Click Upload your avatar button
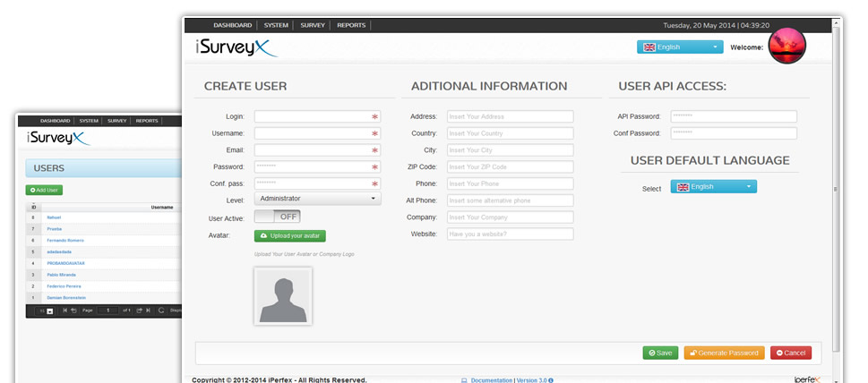Image resolution: width=868 pixels, height=383 pixels. coord(290,236)
